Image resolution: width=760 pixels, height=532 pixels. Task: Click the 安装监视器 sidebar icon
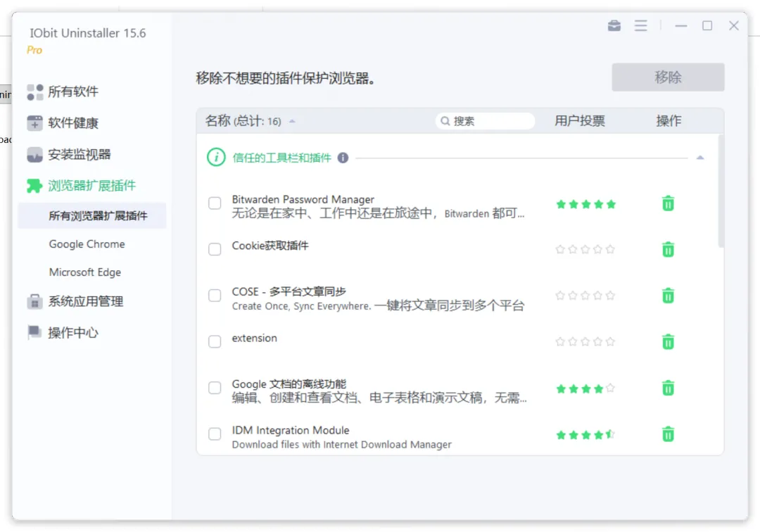click(35, 155)
